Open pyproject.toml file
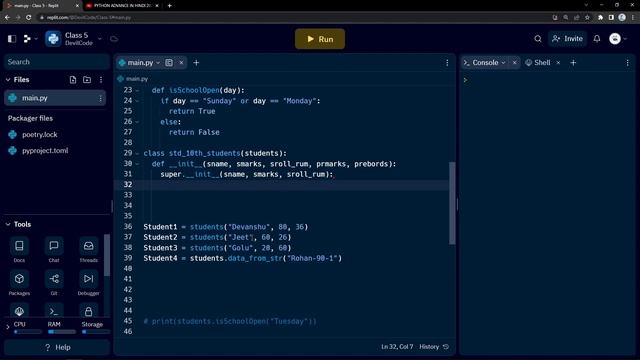 [x=45, y=151]
